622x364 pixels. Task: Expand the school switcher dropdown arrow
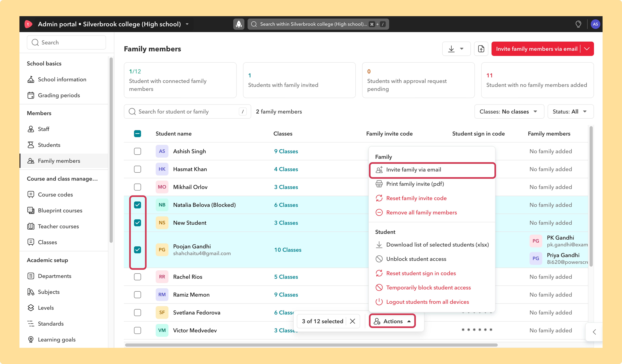pos(187,24)
